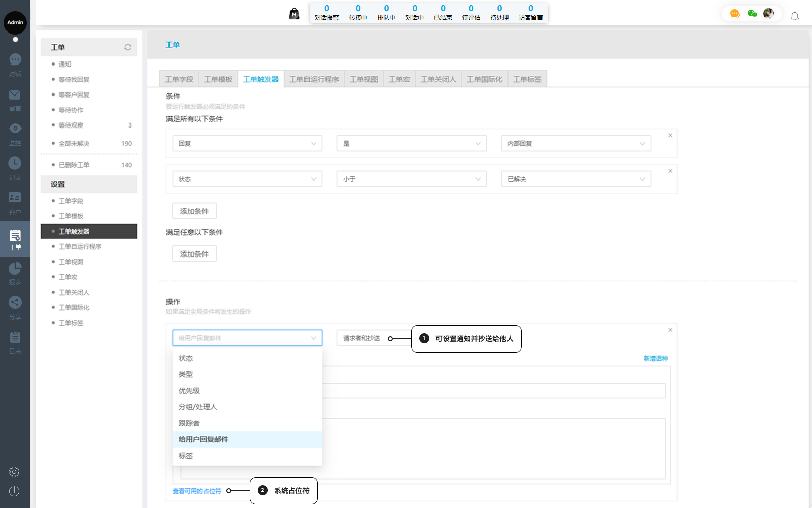Open the 监控 eye monitoring icon

[x=15, y=129]
